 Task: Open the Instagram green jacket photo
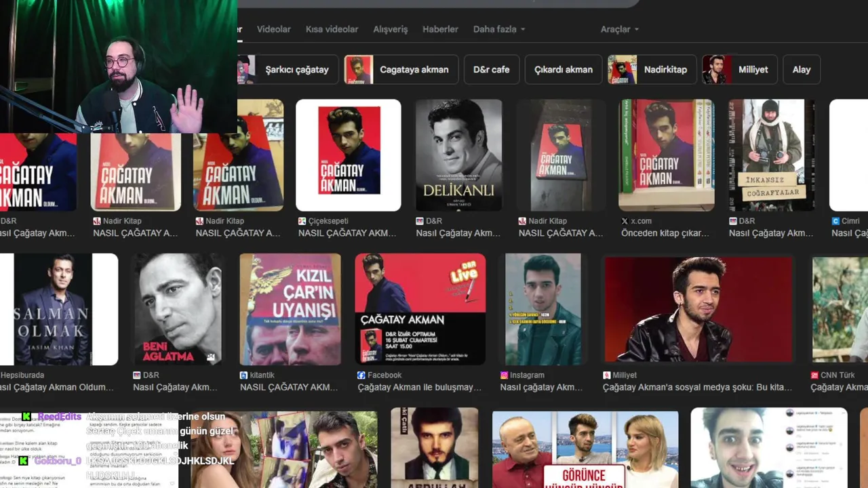tap(543, 309)
